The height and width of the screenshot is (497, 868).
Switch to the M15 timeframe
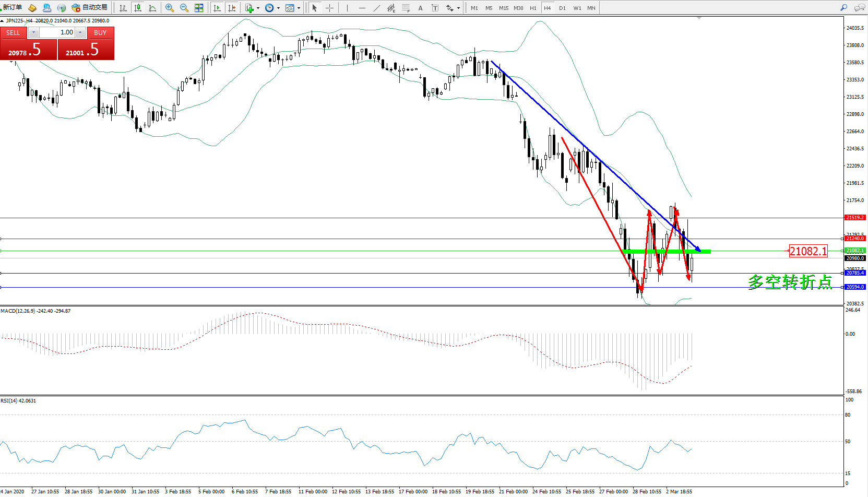coord(503,8)
